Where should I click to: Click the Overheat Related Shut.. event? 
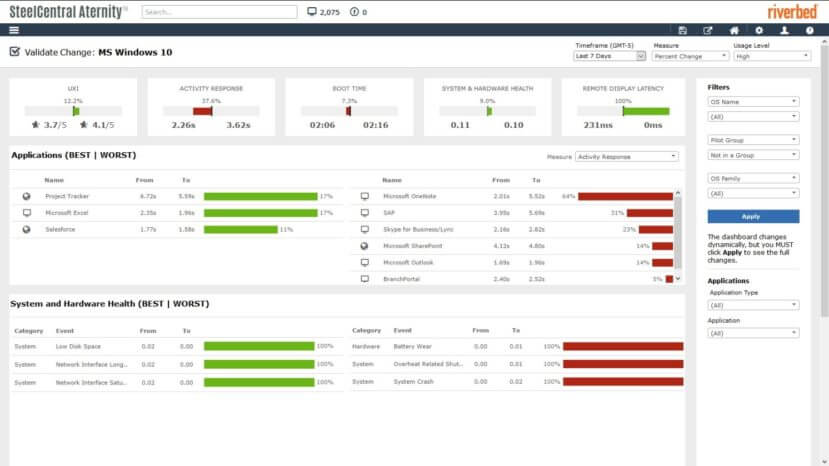click(x=428, y=364)
